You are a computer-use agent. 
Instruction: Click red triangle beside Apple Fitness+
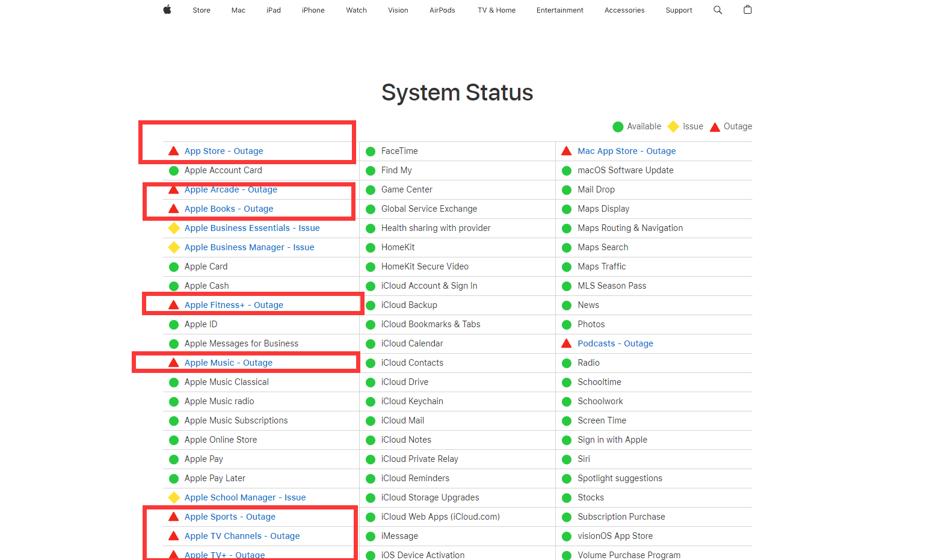[174, 305]
